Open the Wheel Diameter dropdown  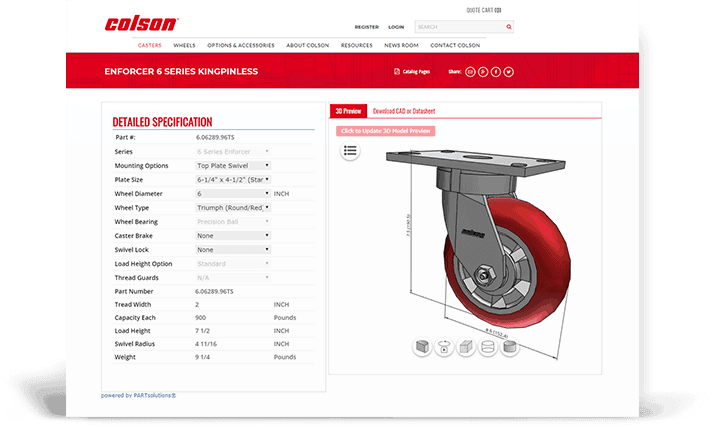point(233,194)
